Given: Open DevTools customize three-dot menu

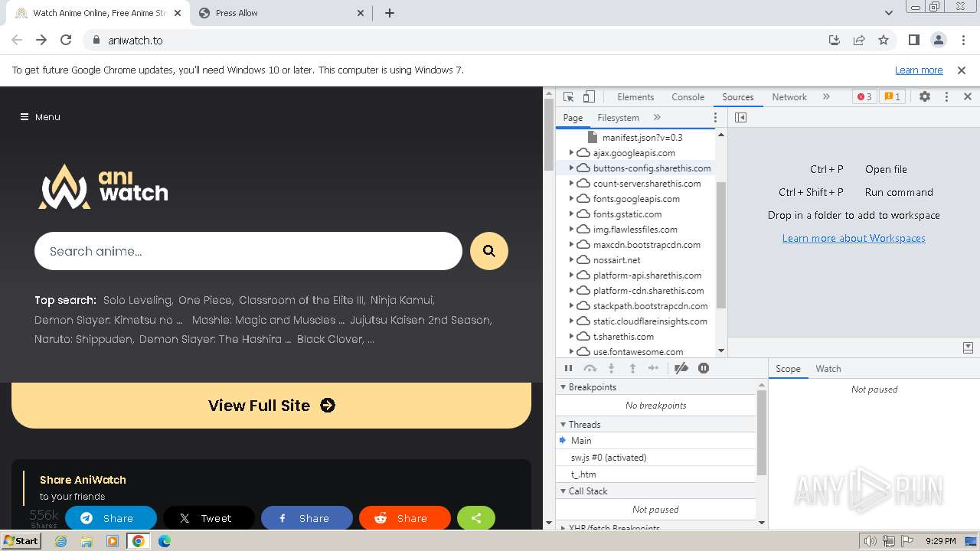Looking at the screenshot, I should 946,97.
